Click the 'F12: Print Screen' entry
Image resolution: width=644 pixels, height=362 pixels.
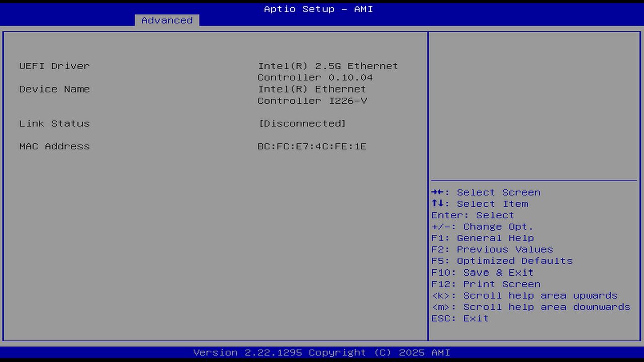click(x=486, y=284)
